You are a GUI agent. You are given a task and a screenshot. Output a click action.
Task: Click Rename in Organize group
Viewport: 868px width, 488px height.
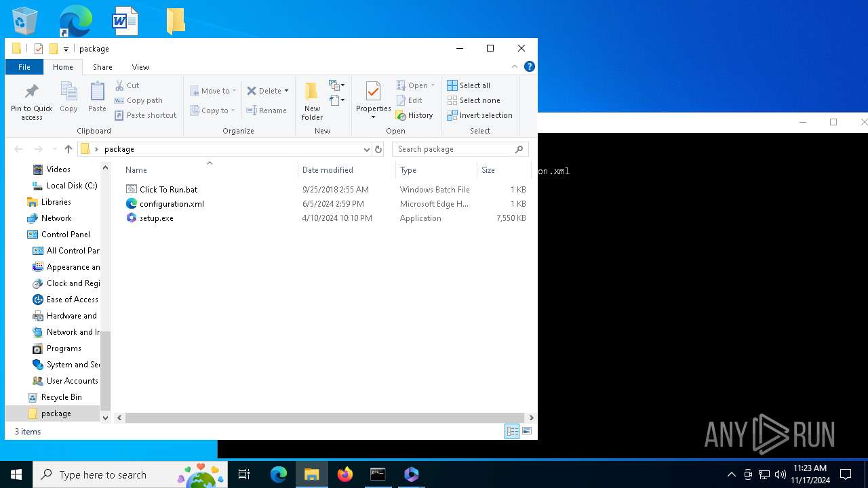pyautogui.click(x=267, y=110)
